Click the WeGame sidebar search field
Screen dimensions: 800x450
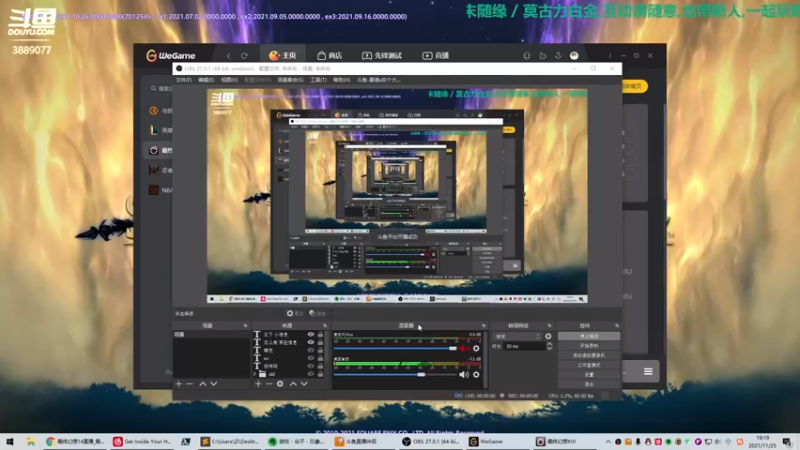[161, 88]
